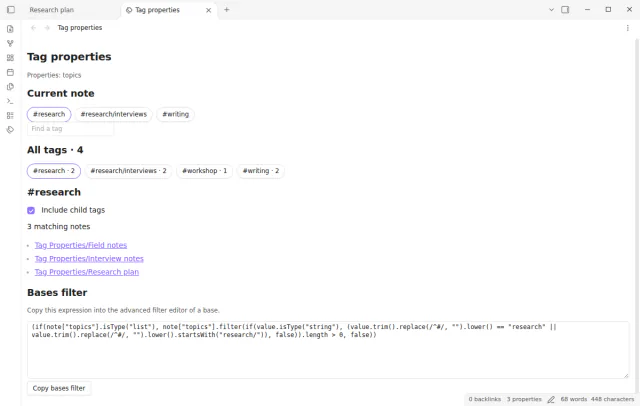Open graph view from ribbon
This screenshot has width=640, height=406.
click(x=10, y=43)
